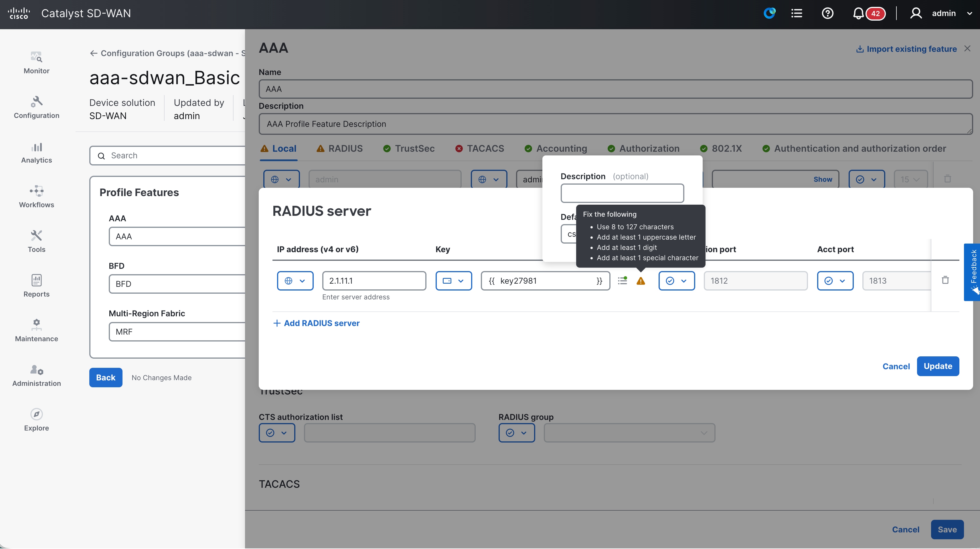The height and width of the screenshot is (549, 980).
Task: Open the key variable list icon
Action: tap(623, 281)
